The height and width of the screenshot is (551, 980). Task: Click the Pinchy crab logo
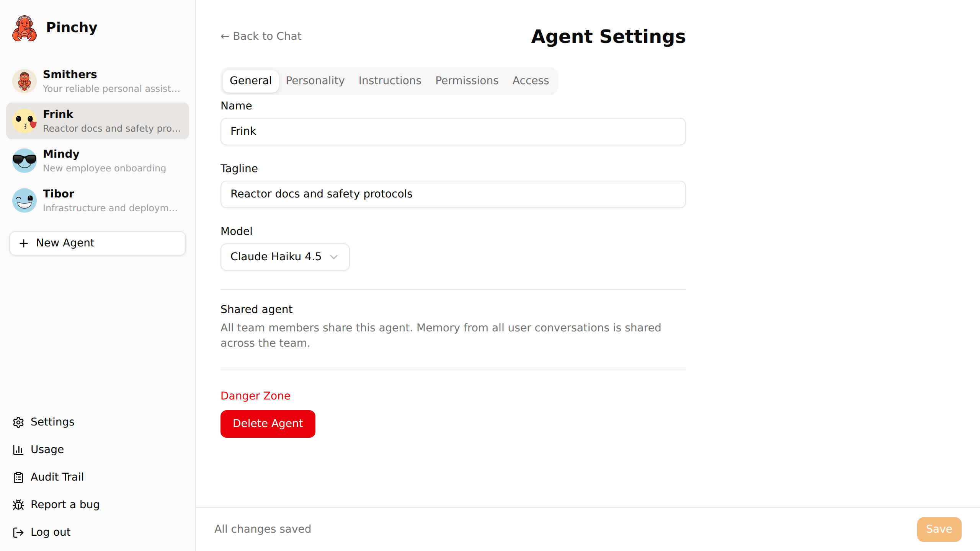[24, 28]
